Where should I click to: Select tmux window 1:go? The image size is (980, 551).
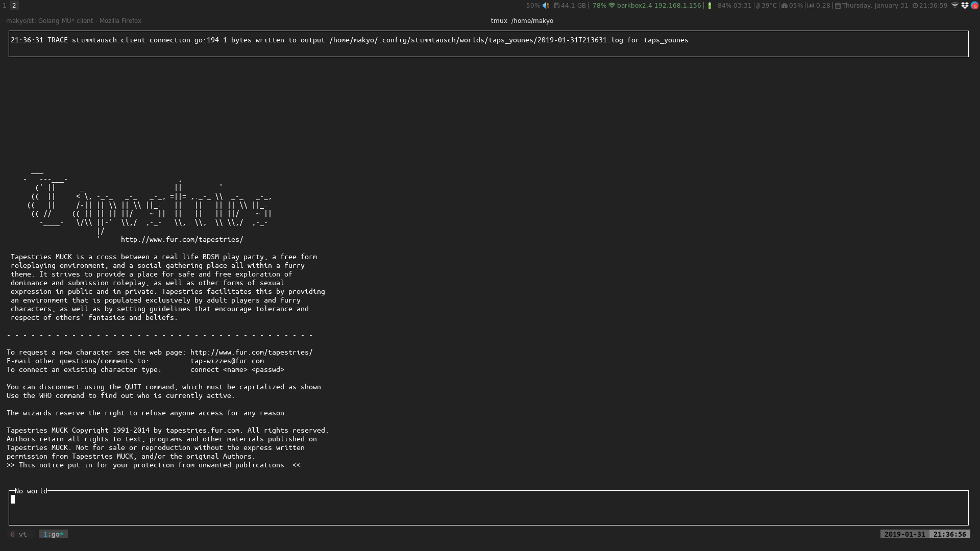pos(53,534)
